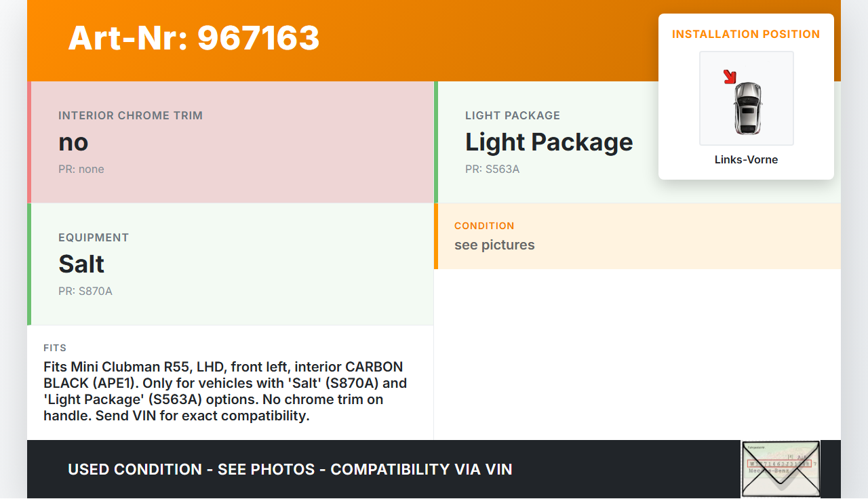
Task: Click the Art-Nr: 967163 heading
Action: 194,38
